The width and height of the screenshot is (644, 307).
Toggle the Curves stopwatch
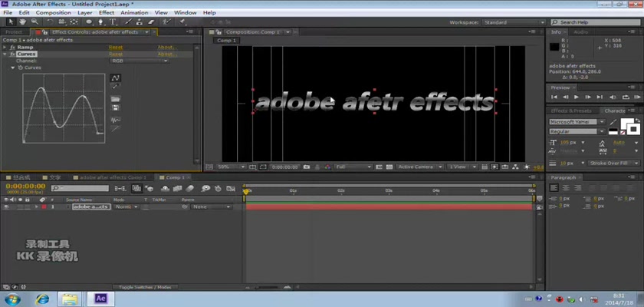point(20,68)
